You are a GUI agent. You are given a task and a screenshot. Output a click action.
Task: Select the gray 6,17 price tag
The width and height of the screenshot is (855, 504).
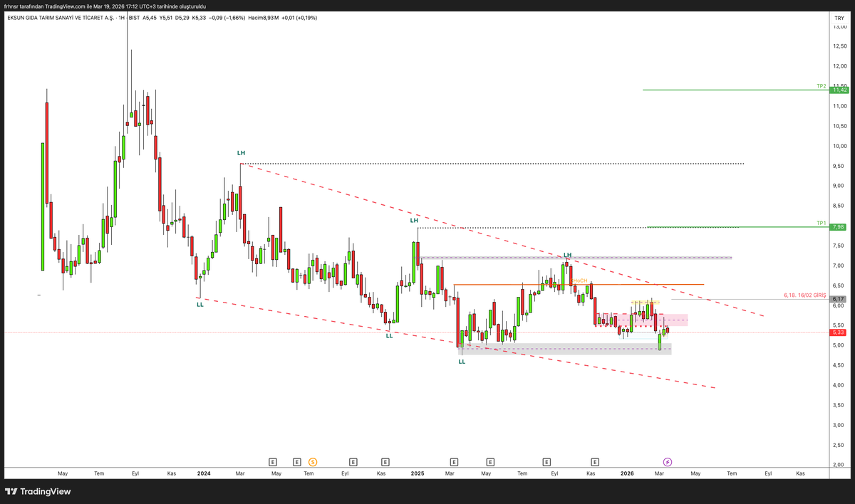[839, 299]
